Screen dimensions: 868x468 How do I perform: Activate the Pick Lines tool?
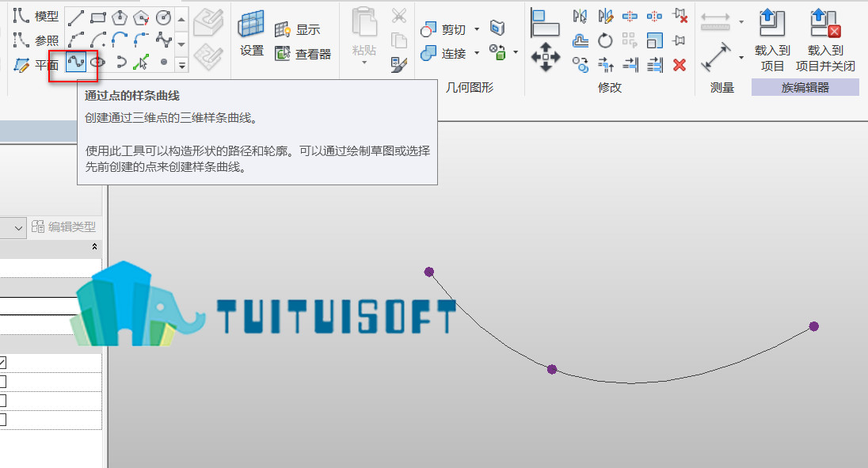[142, 62]
